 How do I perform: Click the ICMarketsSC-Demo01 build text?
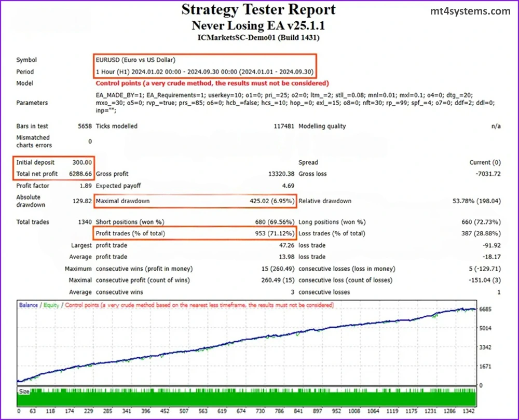pos(258,37)
